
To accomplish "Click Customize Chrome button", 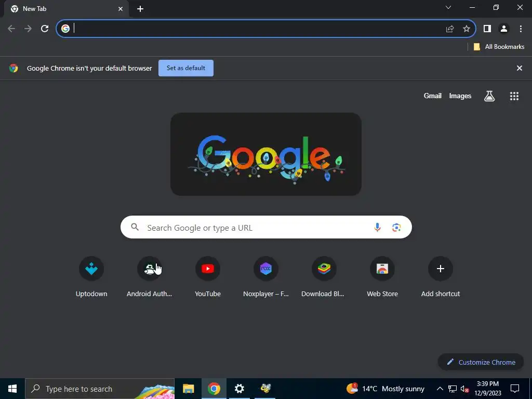I will click(481, 362).
